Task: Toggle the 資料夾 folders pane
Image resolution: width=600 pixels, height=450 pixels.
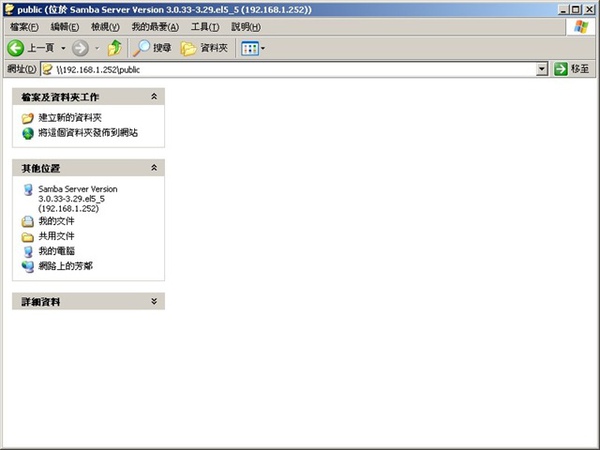Action: [x=204, y=48]
